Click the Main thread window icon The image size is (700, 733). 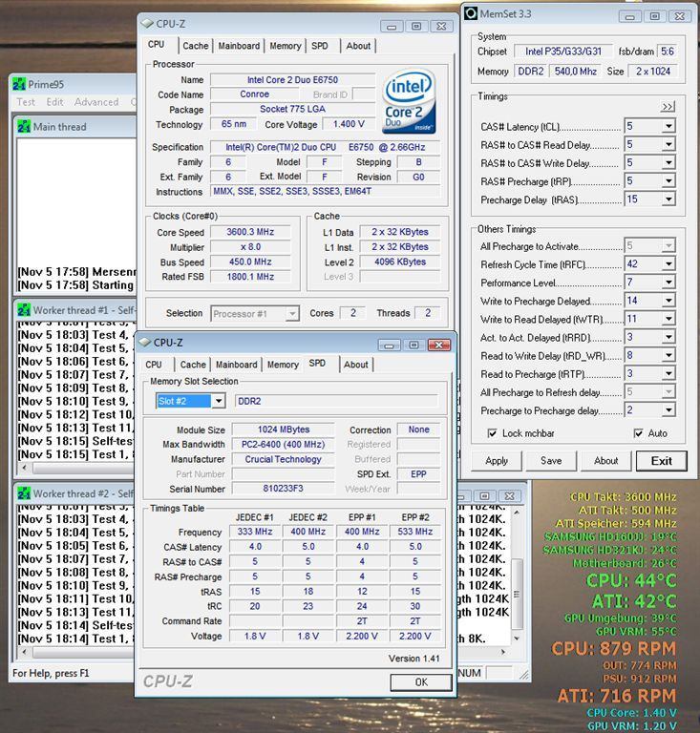pyautogui.click(x=24, y=127)
